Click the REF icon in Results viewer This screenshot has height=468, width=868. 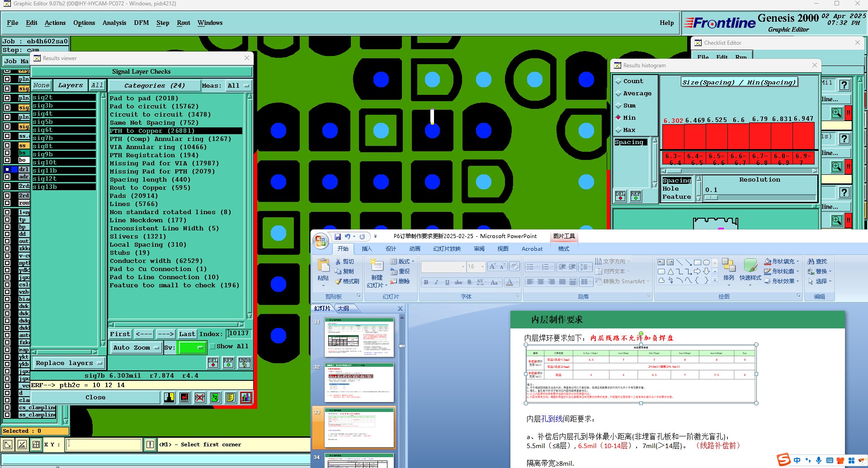[x=228, y=363]
